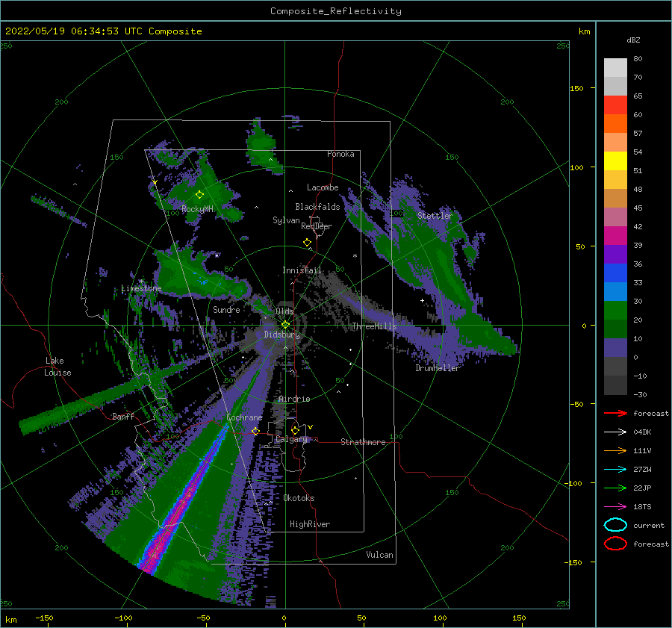Click the Drumheller city label
Screen dimensions: 672x628
point(438,368)
